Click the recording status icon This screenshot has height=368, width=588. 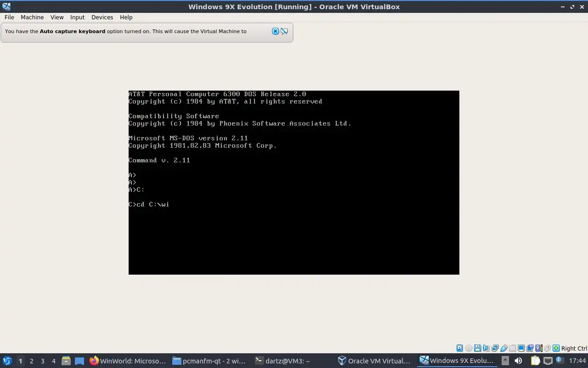coord(530,348)
